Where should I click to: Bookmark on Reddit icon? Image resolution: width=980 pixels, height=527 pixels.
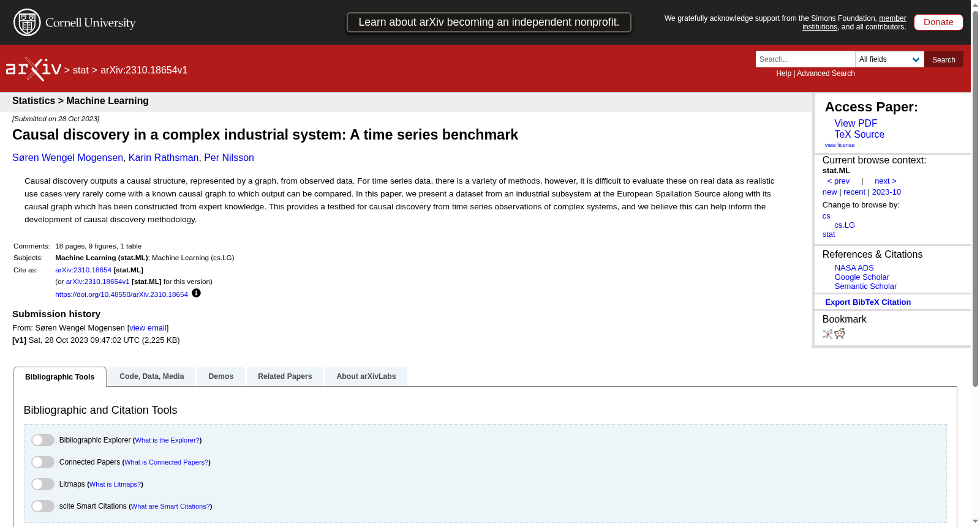(x=840, y=334)
